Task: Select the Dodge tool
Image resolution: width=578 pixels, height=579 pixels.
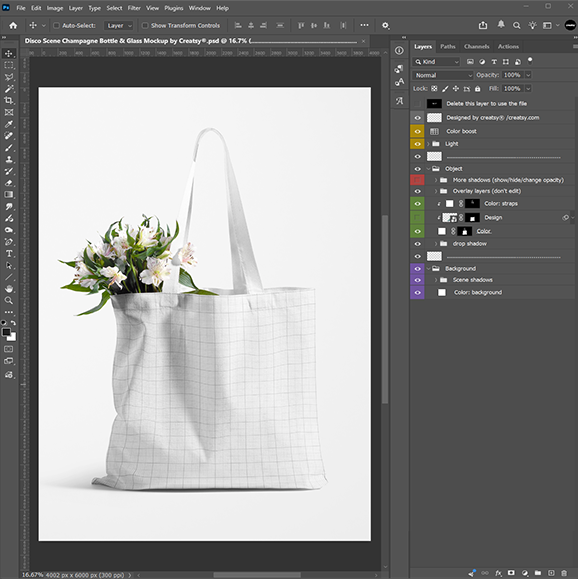Action: [x=9, y=230]
